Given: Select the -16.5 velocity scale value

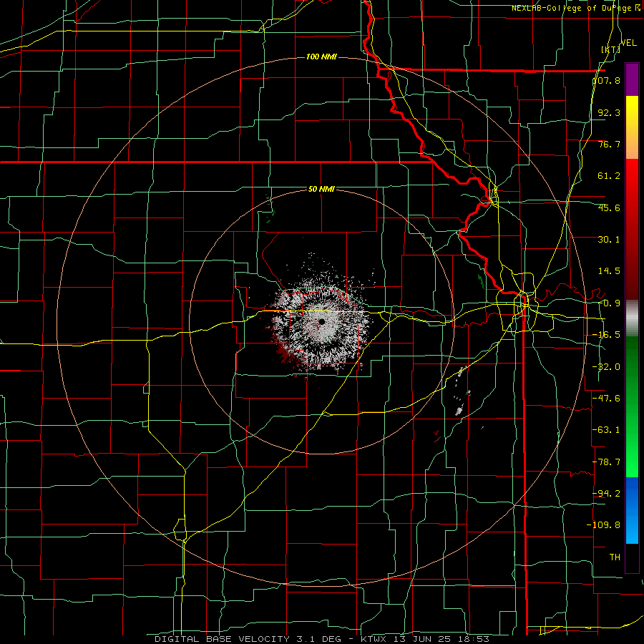Looking at the screenshot, I should [x=606, y=335].
